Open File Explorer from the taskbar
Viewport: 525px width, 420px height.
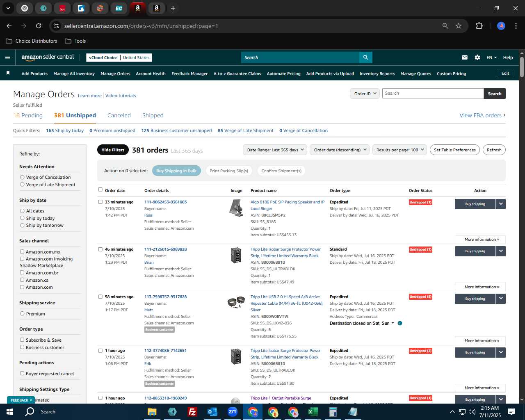(x=152, y=412)
